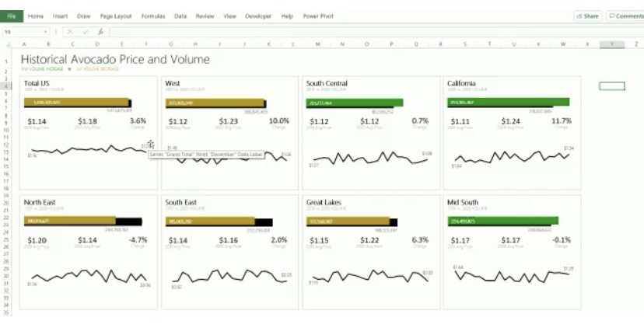The image size is (644, 328).
Task: Click the Cancel (X) formula bar icon
Action: tap(70, 32)
